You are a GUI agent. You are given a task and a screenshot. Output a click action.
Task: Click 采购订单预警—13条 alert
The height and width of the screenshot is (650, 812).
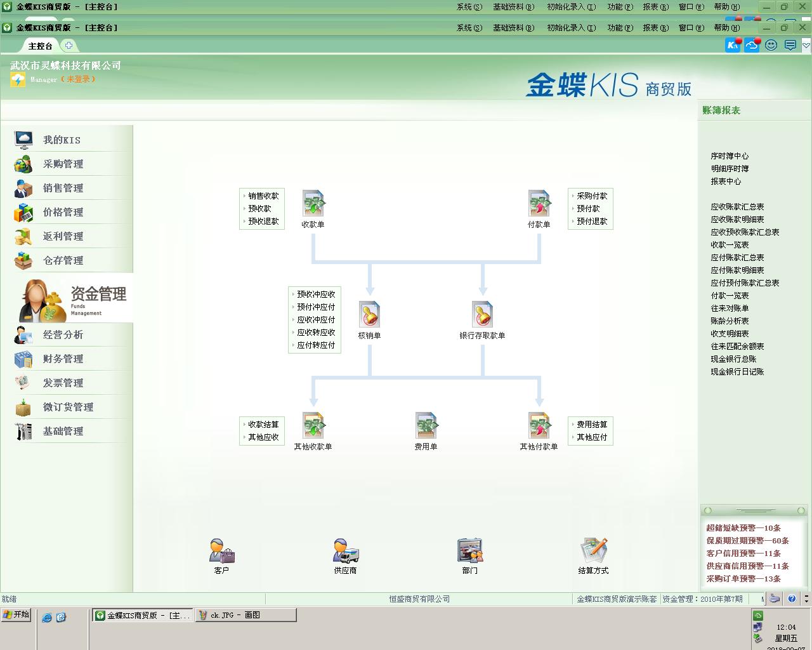(x=743, y=579)
